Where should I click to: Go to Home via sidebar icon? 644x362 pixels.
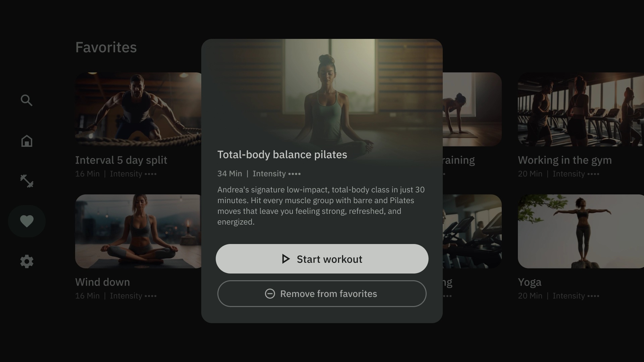[26, 141]
